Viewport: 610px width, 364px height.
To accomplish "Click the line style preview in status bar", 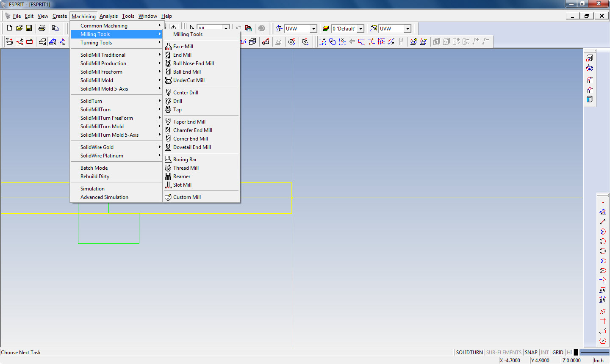I will (x=594, y=353).
